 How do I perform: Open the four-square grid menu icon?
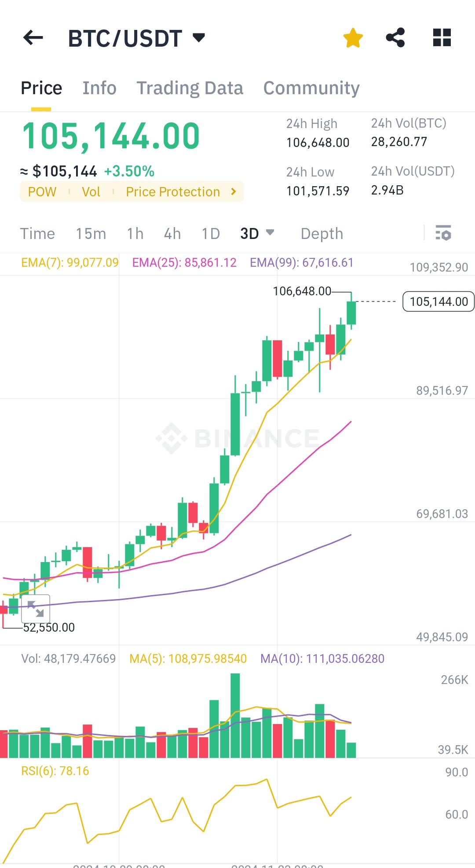[x=442, y=37]
